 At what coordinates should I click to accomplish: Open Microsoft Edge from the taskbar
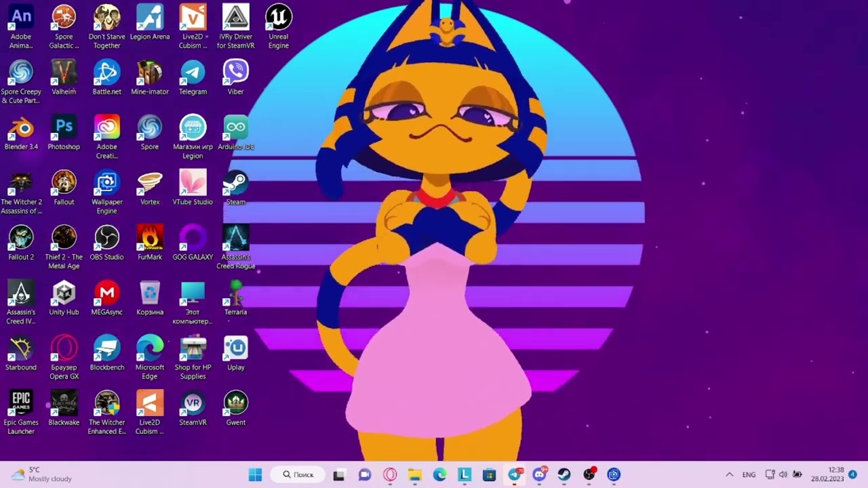(x=440, y=474)
